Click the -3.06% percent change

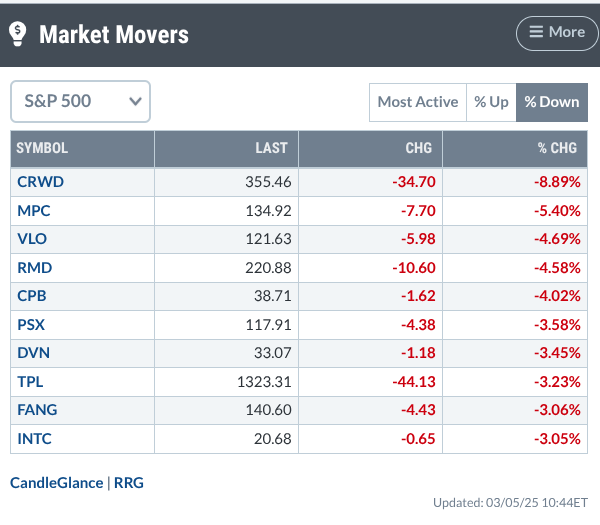point(558,410)
